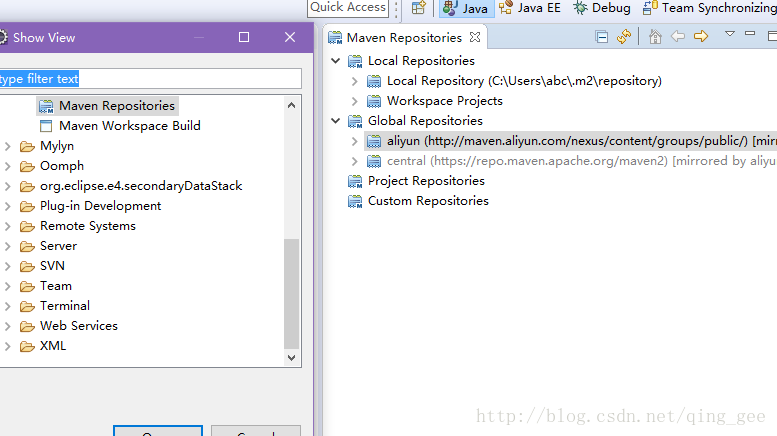The width and height of the screenshot is (777, 436).
Task: Click the filter text field in Show View
Action: 150,79
